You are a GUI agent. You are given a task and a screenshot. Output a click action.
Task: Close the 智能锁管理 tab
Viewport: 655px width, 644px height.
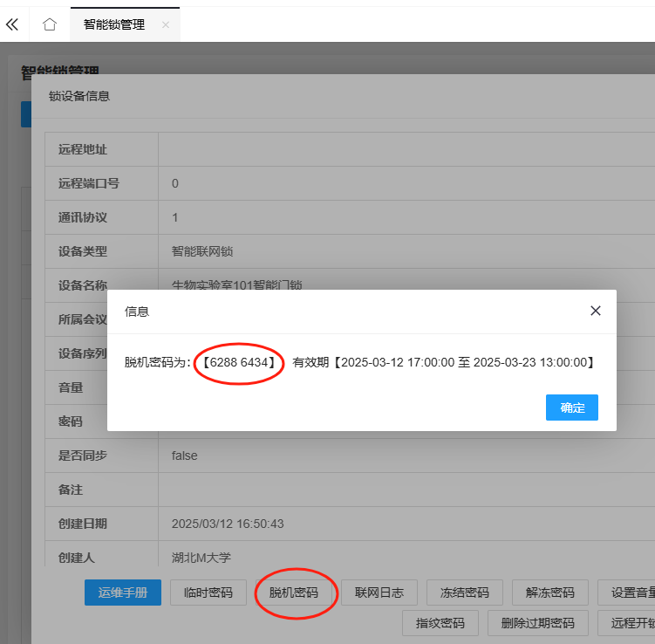(166, 25)
